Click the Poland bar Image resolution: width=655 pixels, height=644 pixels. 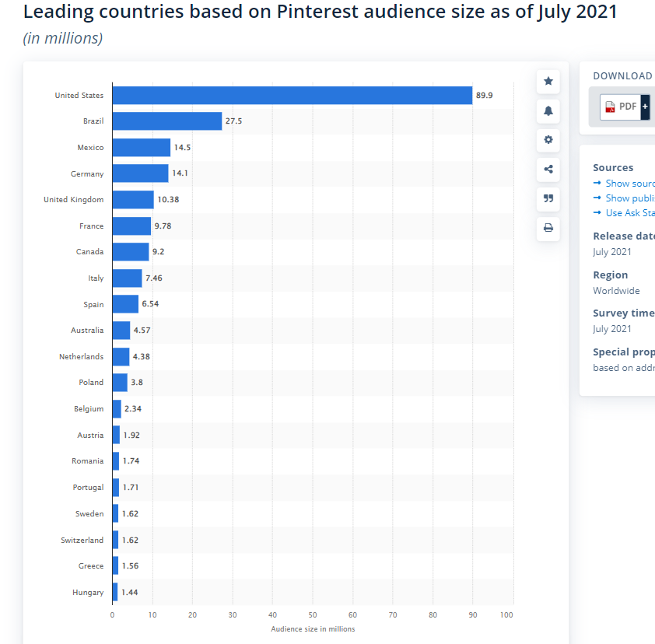[x=120, y=383]
